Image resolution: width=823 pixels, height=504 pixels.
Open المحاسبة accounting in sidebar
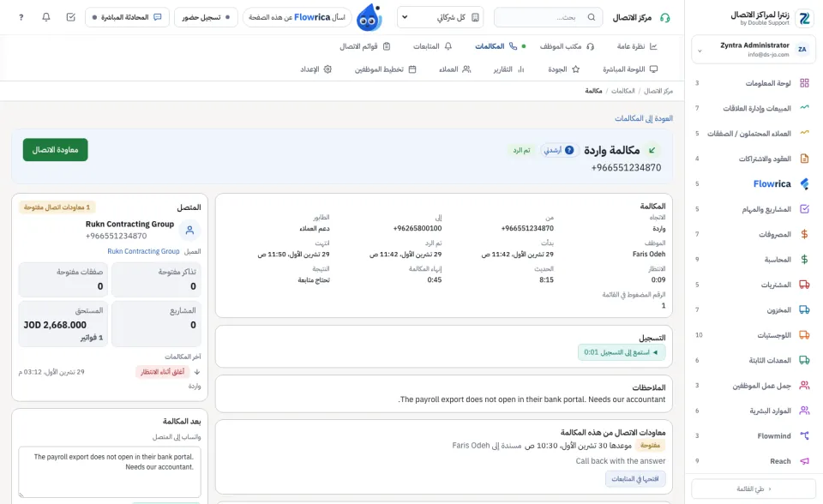click(x=754, y=260)
